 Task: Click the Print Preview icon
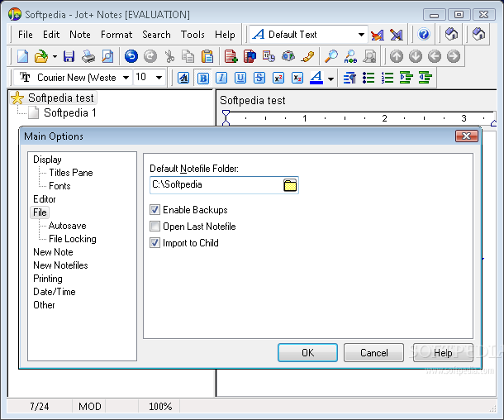[x=107, y=56]
